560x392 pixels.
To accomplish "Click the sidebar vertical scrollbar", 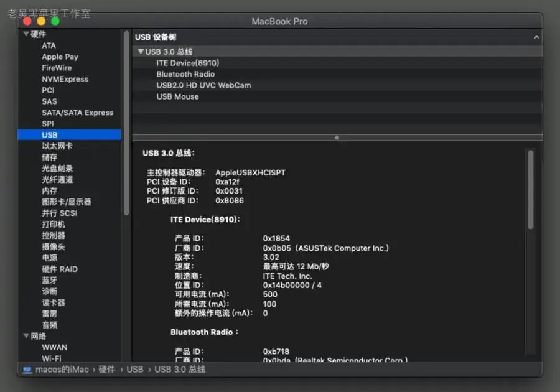I will point(126,123).
